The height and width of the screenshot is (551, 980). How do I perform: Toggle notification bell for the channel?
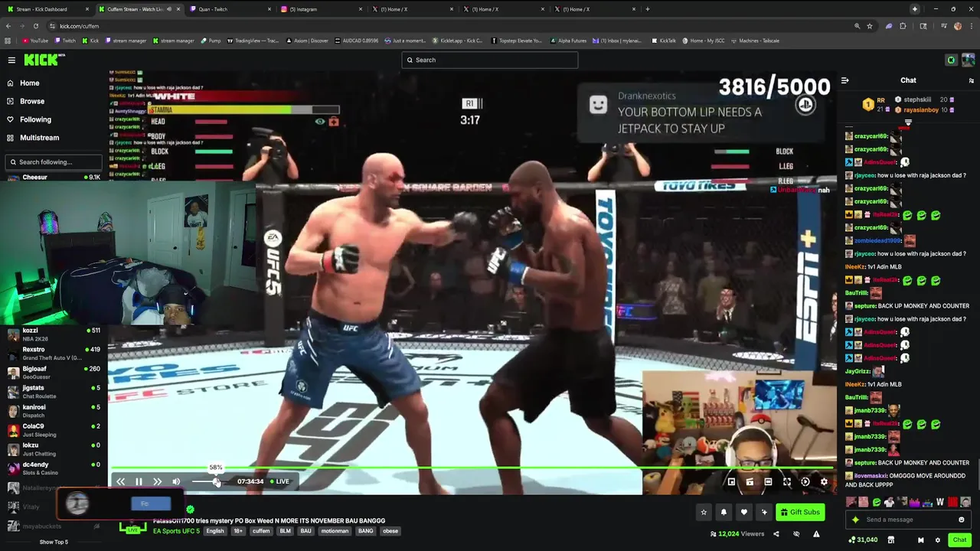[724, 512]
